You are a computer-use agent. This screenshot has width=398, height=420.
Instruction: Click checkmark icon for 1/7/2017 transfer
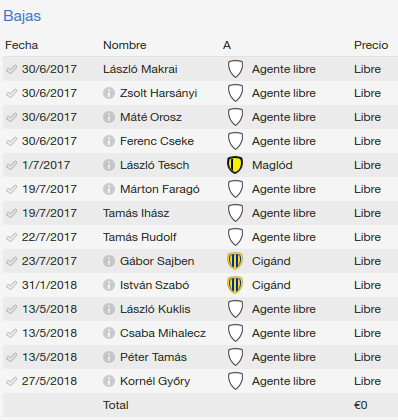[11, 165]
